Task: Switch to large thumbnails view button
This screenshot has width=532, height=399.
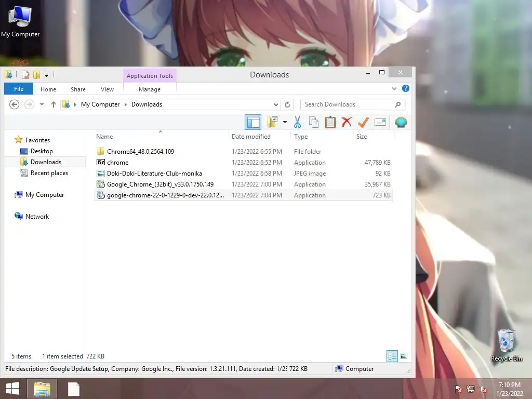Action: tap(403, 356)
